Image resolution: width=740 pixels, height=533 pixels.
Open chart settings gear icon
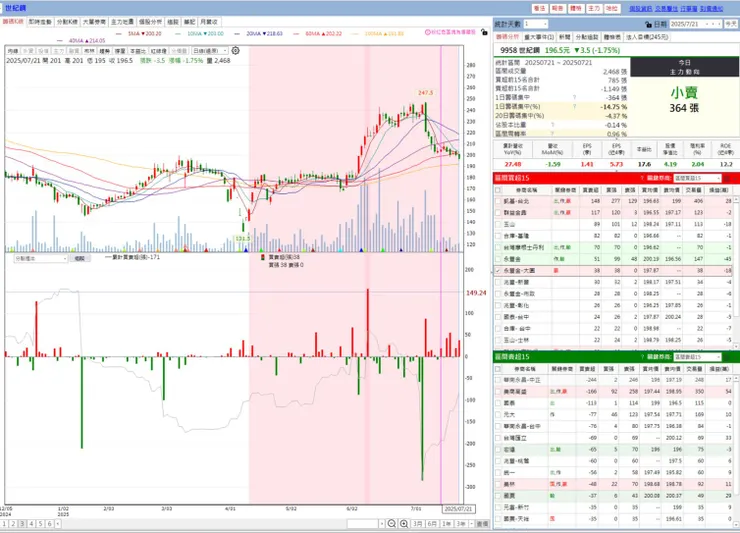click(x=235, y=51)
